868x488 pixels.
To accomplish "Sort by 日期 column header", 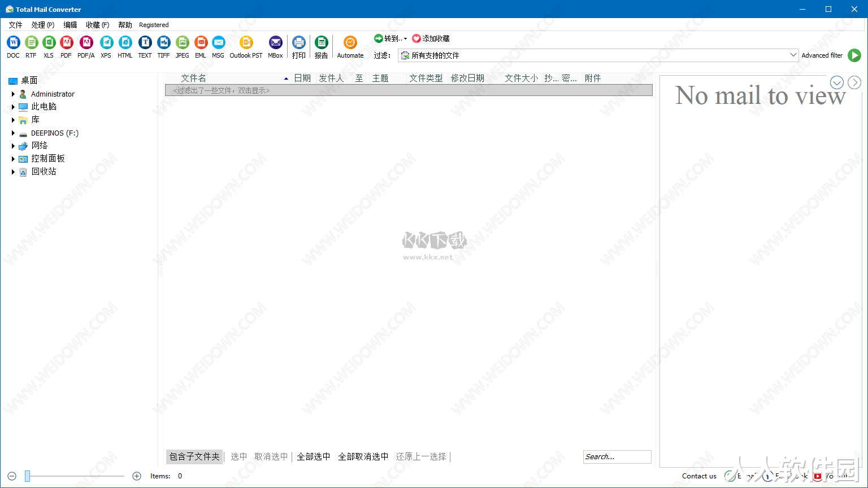I will click(x=302, y=79).
